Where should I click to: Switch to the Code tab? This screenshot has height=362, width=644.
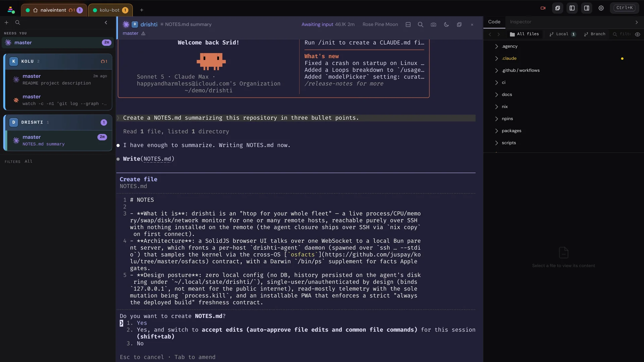click(494, 22)
